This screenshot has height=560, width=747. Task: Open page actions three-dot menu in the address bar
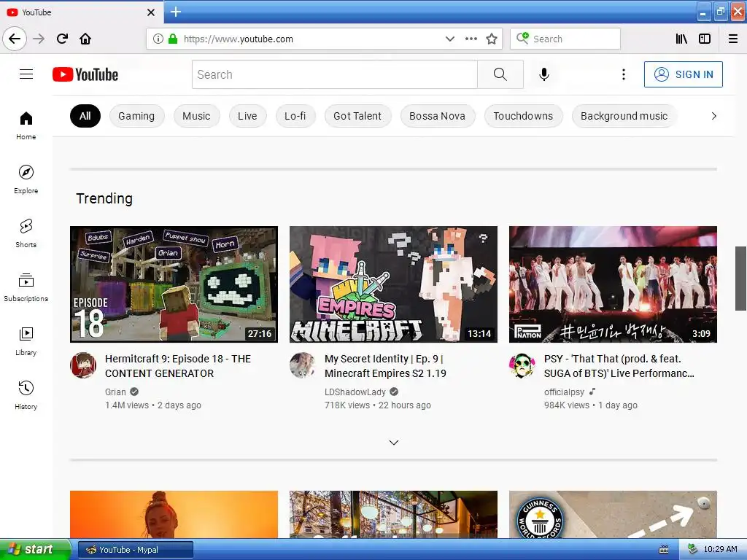point(471,39)
